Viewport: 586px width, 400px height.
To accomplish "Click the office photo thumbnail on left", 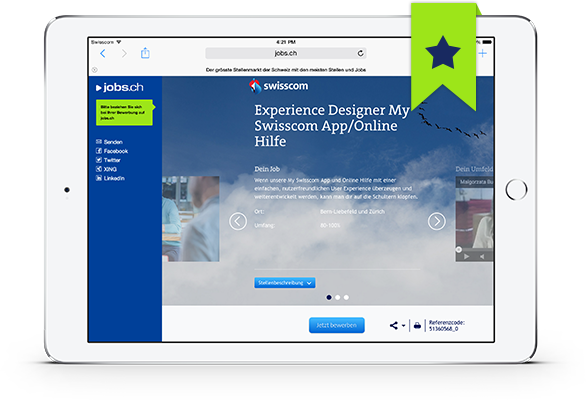I will click(191, 219).
